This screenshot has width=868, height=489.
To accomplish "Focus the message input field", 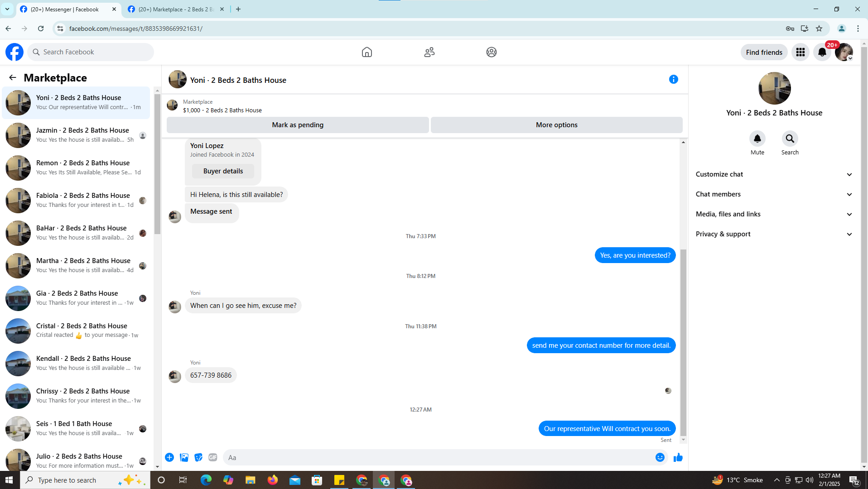I will 439,457.
